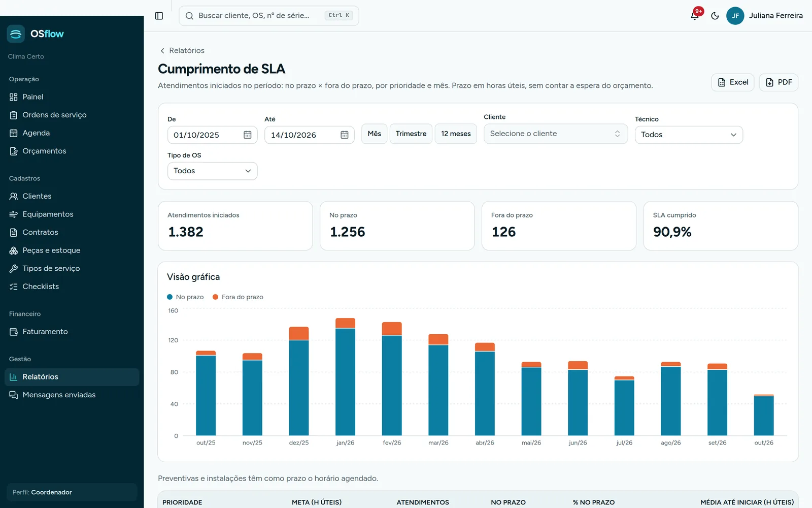The image size is (812, 508).
Task: Click the Relatórios bar-chart icon
Action: 14,377
